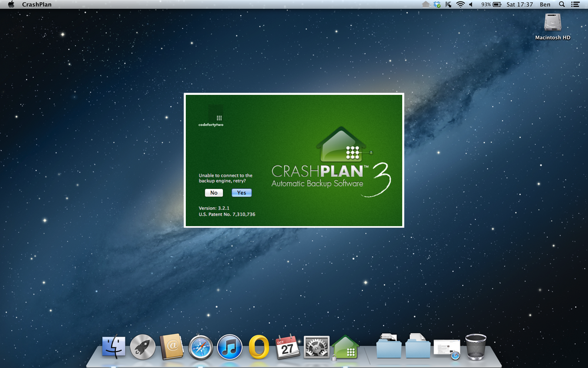Screen dimensions: 588x368
Task: Click Yes to retry connecting to backup engine
Action: pyautogui.click(x=242, y=193)
